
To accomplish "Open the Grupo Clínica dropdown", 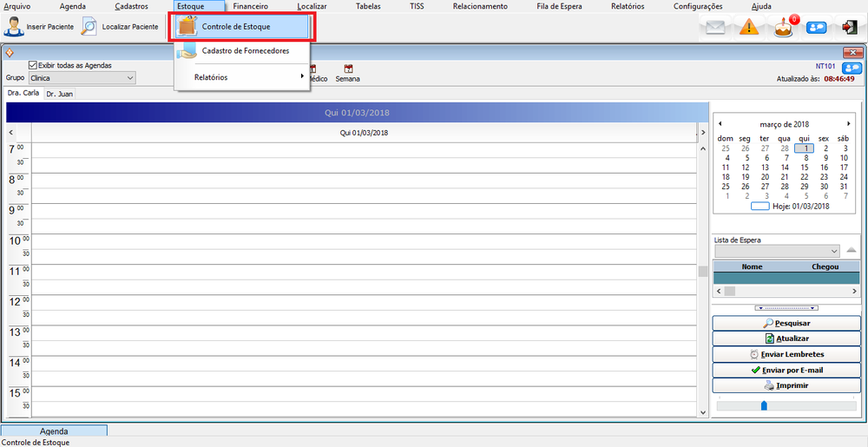I will (130, 78).
